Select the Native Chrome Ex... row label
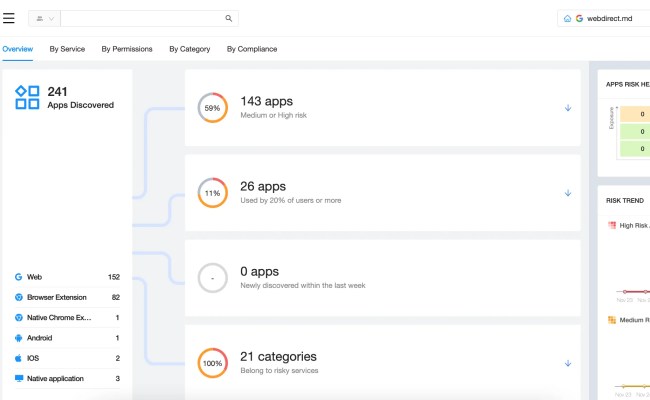This screenshot has width=650, height=400. 59,318
